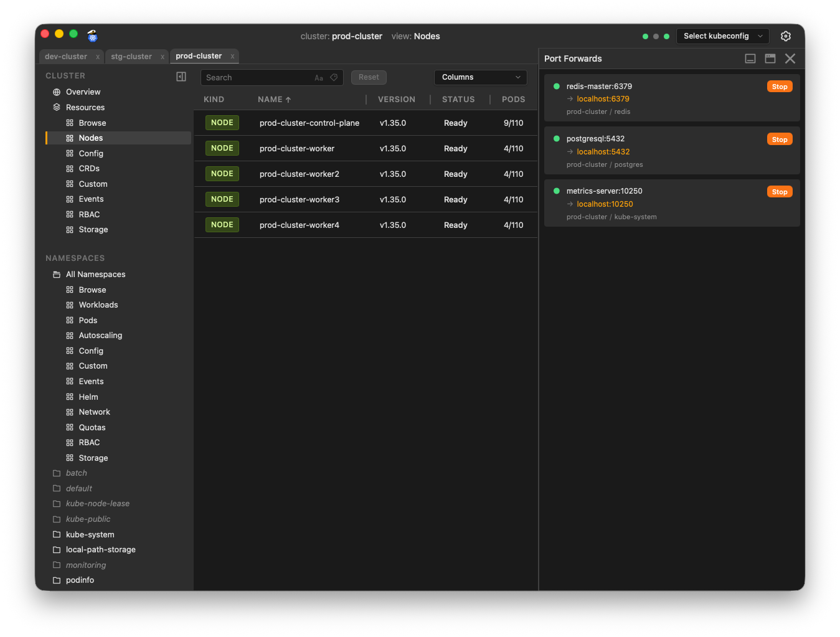Open localhost:5432 postgresql forward link

pos(603,151)
